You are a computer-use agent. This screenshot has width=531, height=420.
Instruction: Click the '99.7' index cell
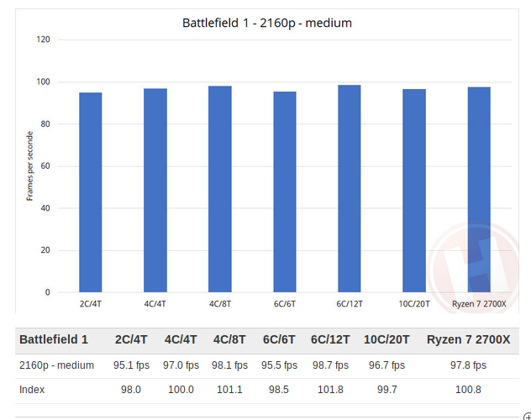pos(386,390)
